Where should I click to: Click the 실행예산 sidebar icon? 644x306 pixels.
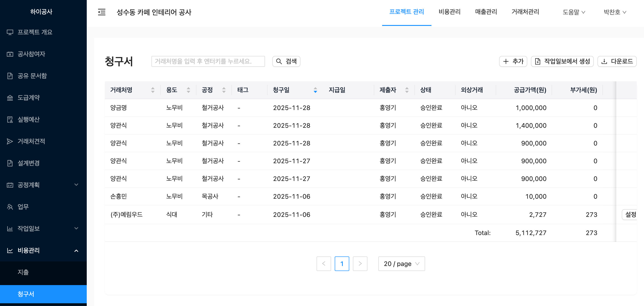10,120
